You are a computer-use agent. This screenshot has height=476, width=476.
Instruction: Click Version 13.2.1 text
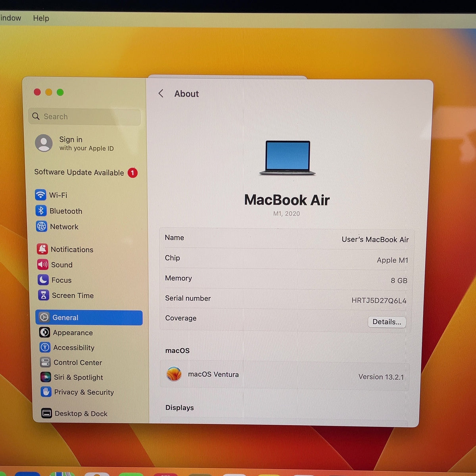(x=381, y=377)
